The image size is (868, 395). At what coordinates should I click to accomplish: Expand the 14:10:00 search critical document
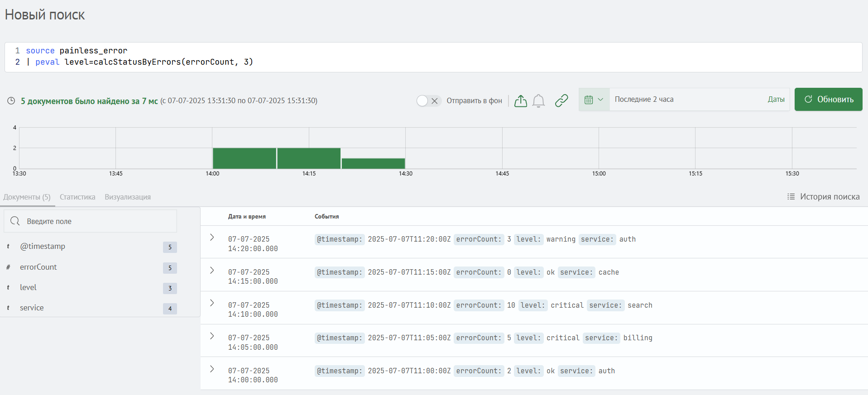(212, 303)
